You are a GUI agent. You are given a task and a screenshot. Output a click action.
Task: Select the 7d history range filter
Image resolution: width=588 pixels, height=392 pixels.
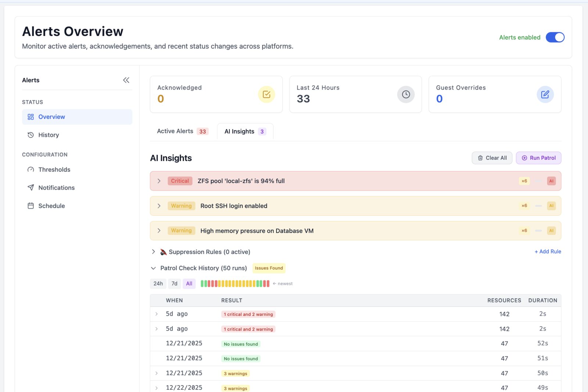pos(175,284)
